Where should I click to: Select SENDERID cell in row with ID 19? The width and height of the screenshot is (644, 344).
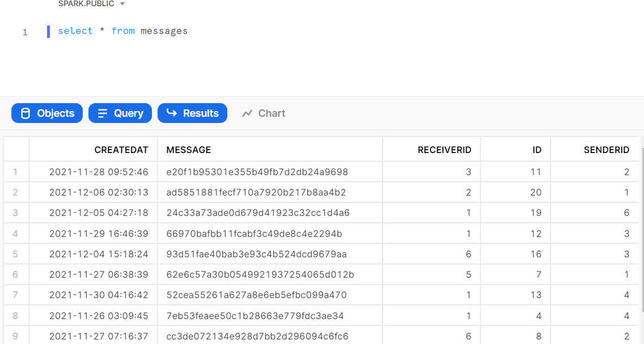595,213
